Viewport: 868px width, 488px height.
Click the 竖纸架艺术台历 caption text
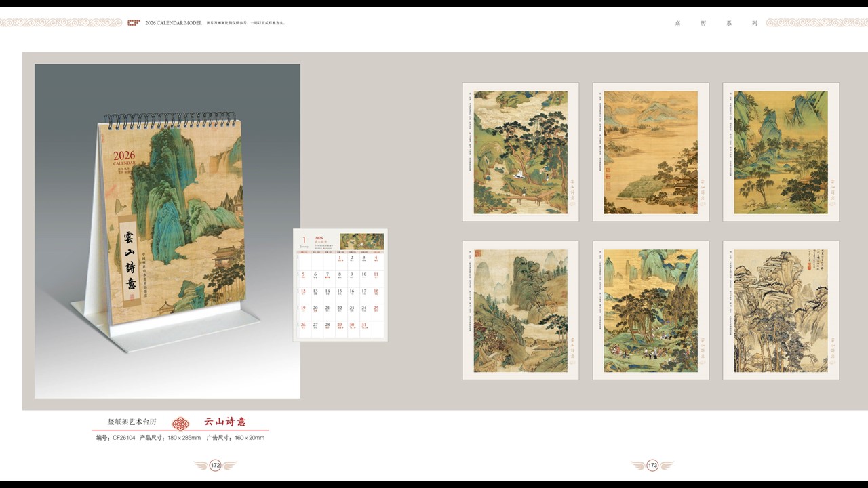(x=132, y=422)
